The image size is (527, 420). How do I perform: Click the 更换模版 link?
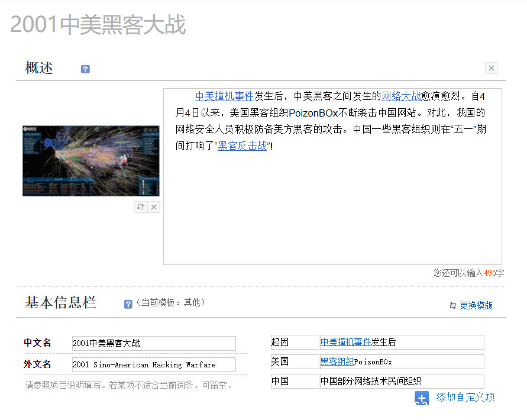(x=476, y=305)
